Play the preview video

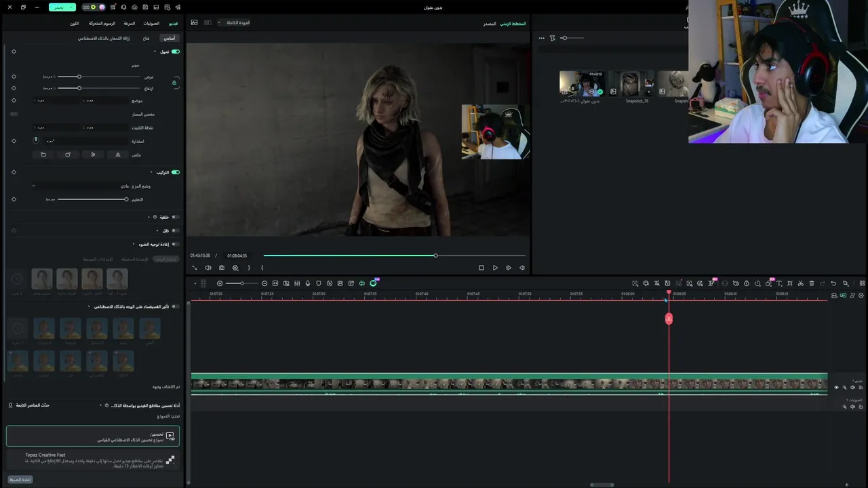[x=495, y=268]
